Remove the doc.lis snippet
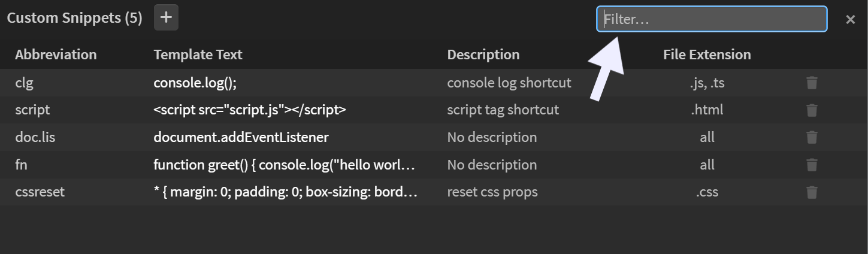 pos(812,138)
